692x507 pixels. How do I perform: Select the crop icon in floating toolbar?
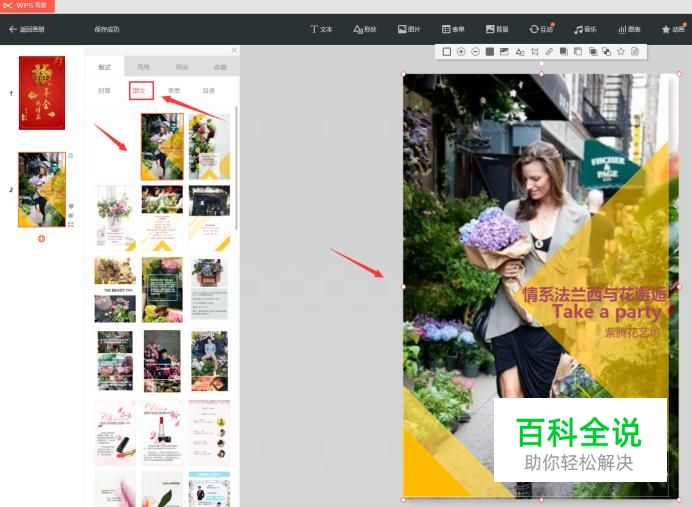[534, 52]
